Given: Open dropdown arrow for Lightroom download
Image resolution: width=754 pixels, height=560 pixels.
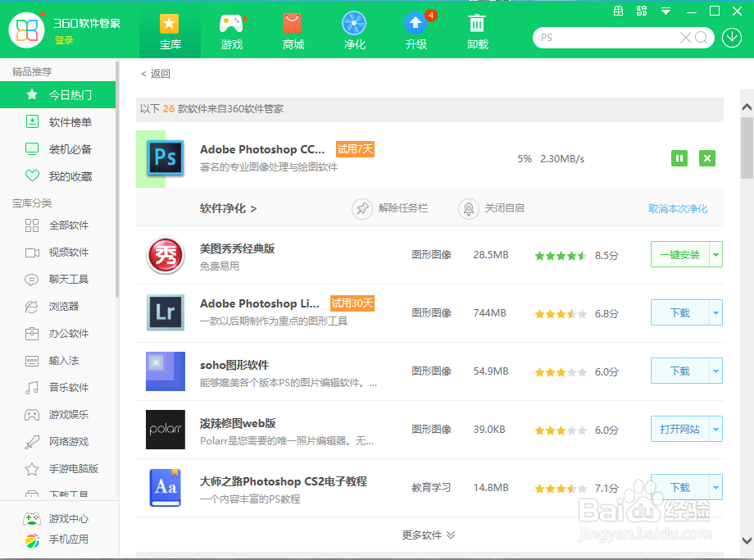Looking at the screenshot, I should (716, 312).
